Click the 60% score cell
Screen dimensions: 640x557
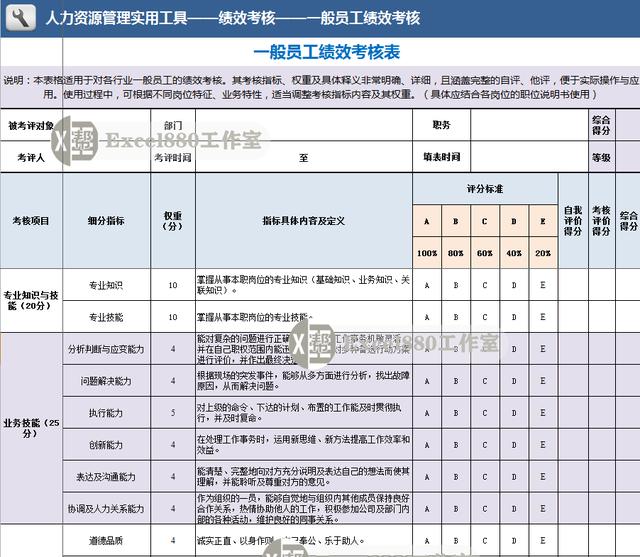(x=485, y=253)
